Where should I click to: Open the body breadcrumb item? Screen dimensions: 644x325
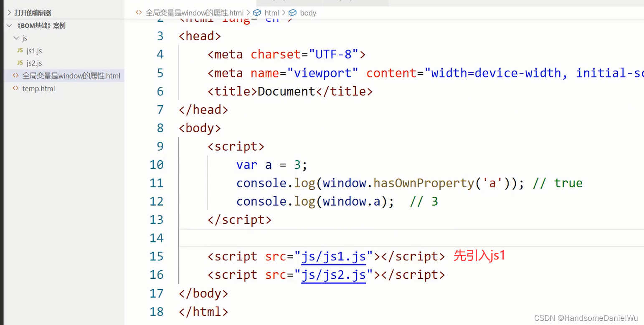pyautogui.click(x=307, y=13)
